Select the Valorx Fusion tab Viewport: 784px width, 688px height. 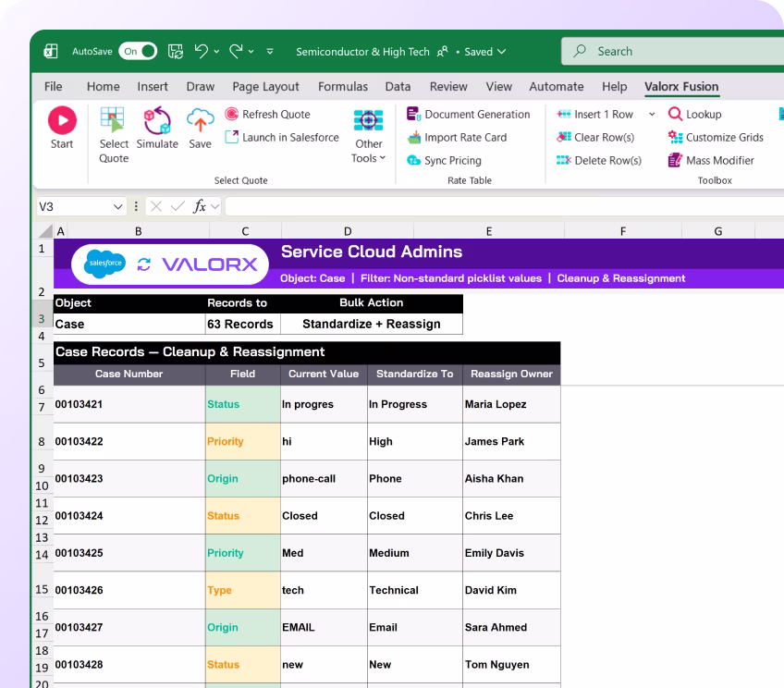coord(681,87)
